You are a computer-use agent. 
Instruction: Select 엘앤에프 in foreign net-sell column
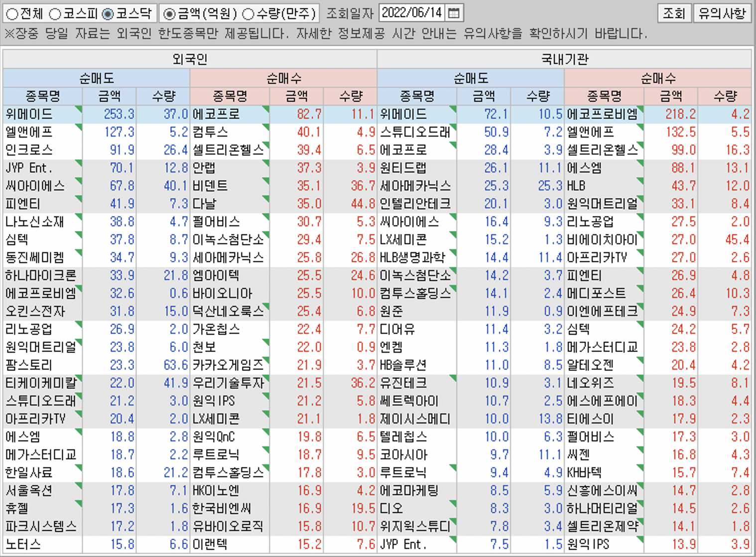click(x=29, y=132)
